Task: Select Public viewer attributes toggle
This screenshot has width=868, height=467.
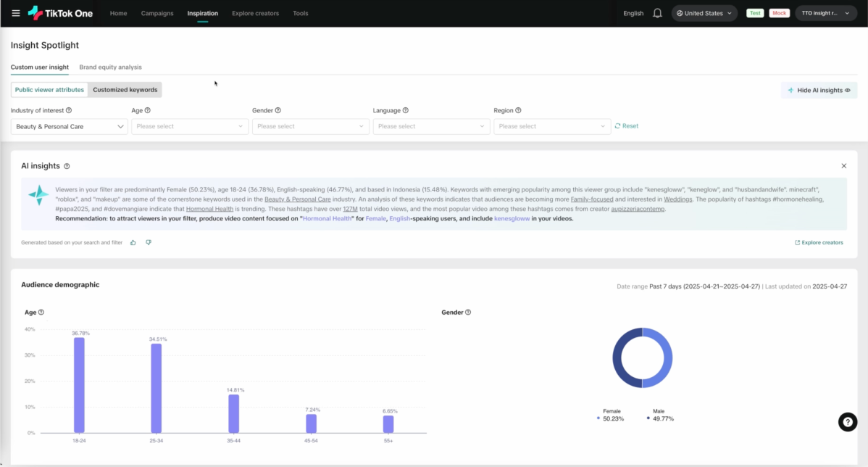Action: pyautogui.click(x=49, y=90)
